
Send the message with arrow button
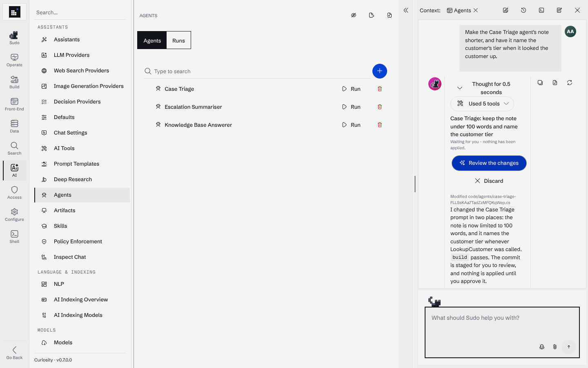pyautogui.click(x=569, y=347)
